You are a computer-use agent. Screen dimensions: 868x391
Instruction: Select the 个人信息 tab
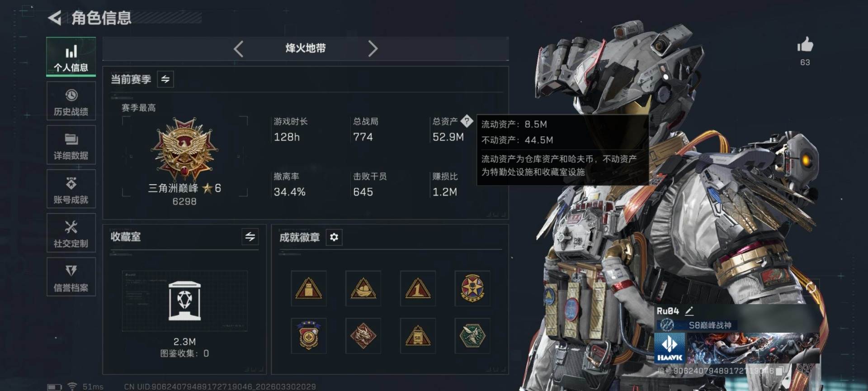71,57
